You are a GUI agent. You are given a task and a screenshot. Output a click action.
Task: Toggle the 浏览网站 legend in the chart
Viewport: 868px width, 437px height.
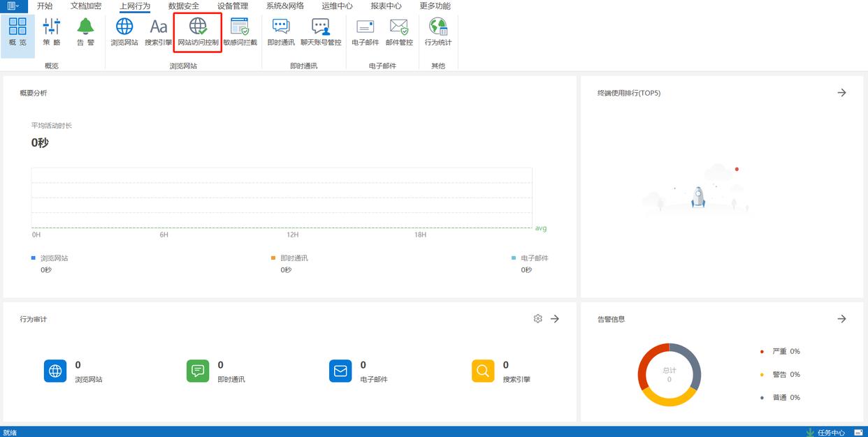coord(50,258)
